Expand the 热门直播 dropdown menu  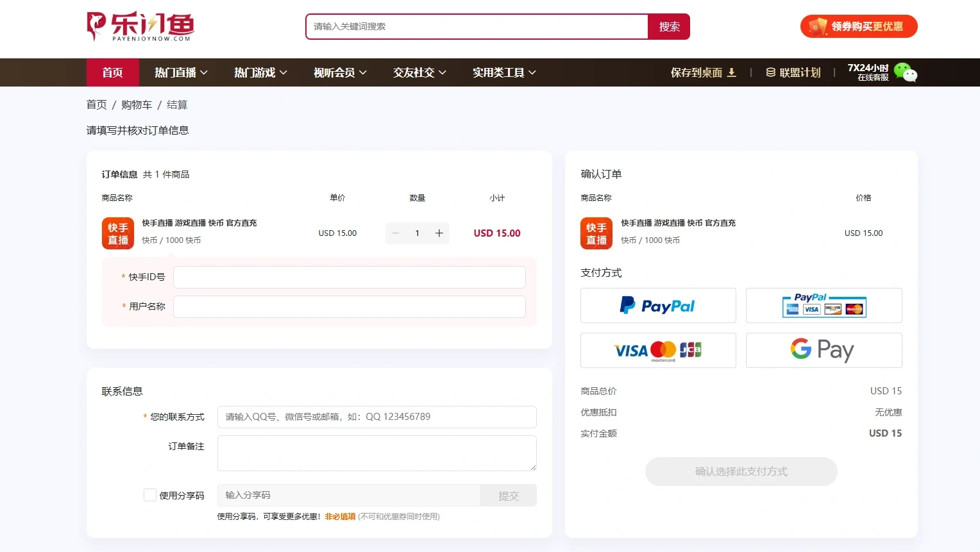pyautogui.click(x=181, y=72)
